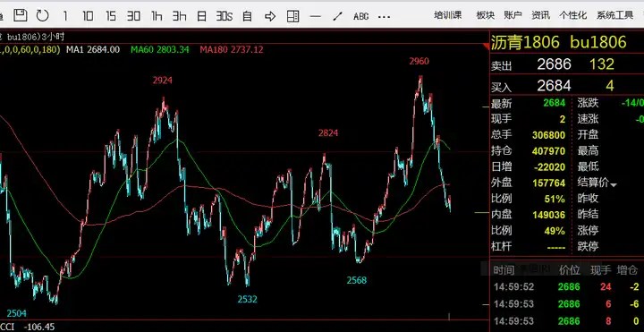This screenshot has height=332, width=644.
Task: Switch chart to daily 日 period
Action: click(x=201, y=16)
